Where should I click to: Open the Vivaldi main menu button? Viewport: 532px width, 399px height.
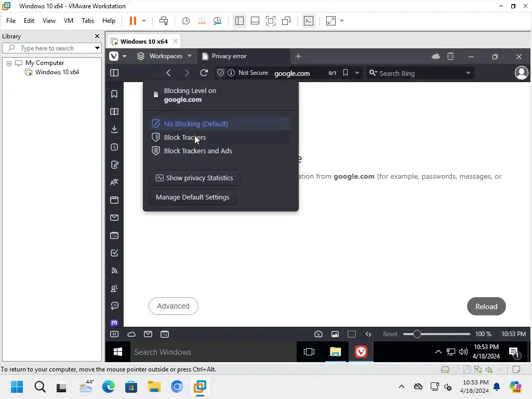click(114, 56)
